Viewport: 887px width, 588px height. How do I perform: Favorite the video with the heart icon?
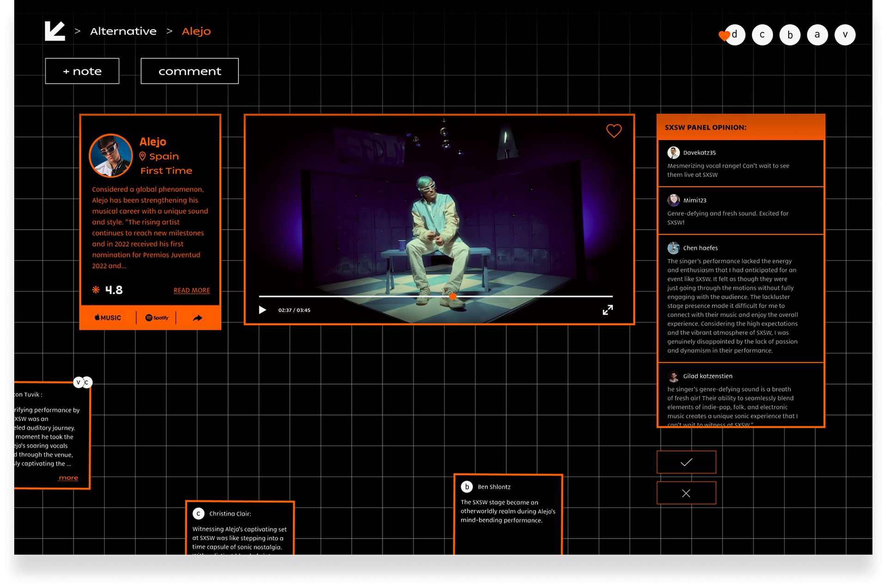coord(614,131)
